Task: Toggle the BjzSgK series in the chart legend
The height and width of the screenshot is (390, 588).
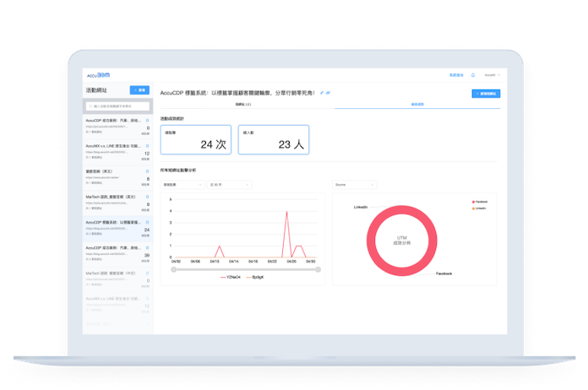Action: pyautogui.click(x=255, y=277)
